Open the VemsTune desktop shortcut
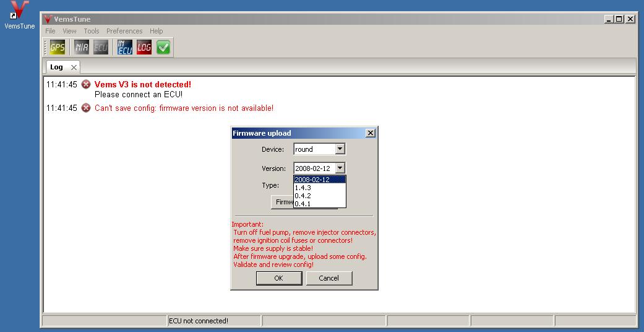Screen dimensions: 644x332 coord(19,15)
